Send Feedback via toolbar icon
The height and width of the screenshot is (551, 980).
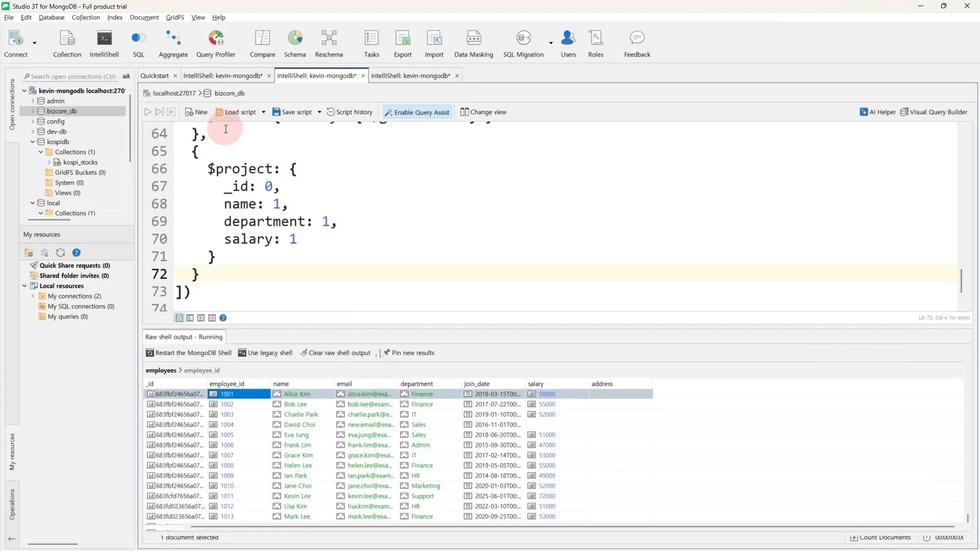[x=637, y=44]
